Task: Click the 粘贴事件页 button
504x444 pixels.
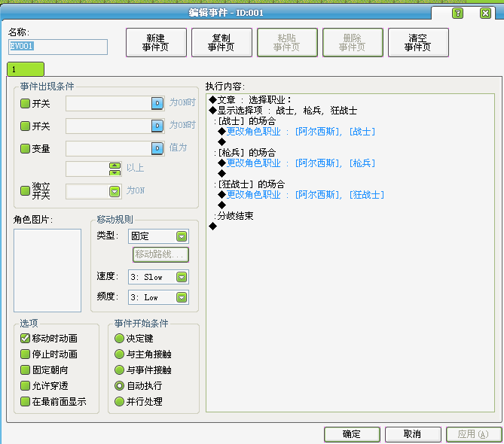Action: [x=287, y=42]
